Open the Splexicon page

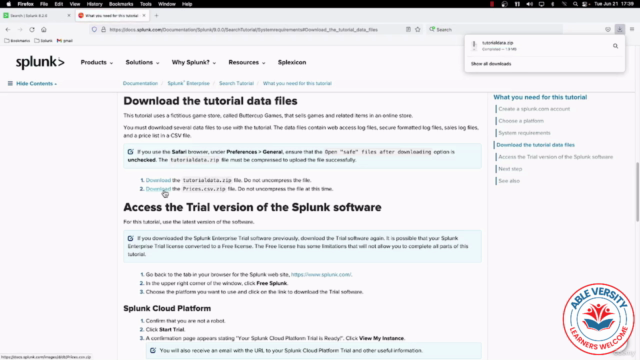point(292,62)
